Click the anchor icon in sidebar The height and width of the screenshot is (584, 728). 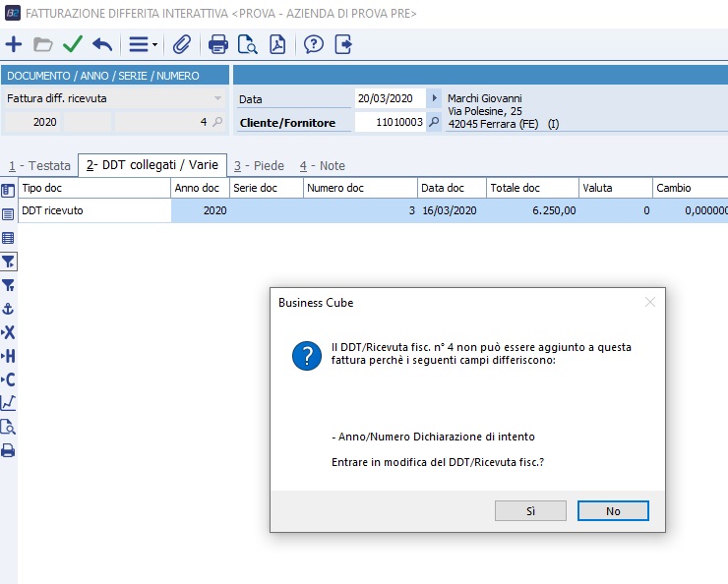[8, 309]
